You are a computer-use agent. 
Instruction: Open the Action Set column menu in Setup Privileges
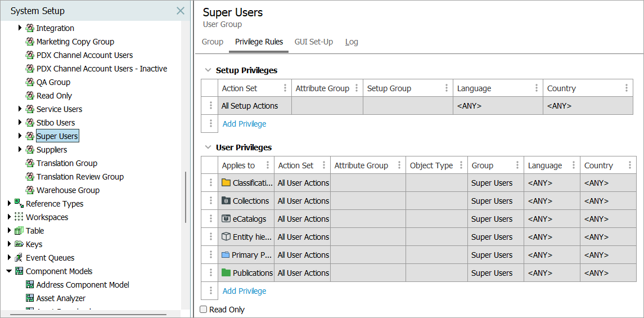tap(285, 88)
